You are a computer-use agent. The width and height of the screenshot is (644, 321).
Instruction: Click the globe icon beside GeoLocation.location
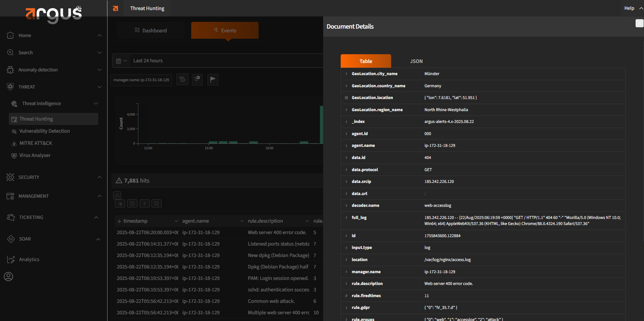346,98
